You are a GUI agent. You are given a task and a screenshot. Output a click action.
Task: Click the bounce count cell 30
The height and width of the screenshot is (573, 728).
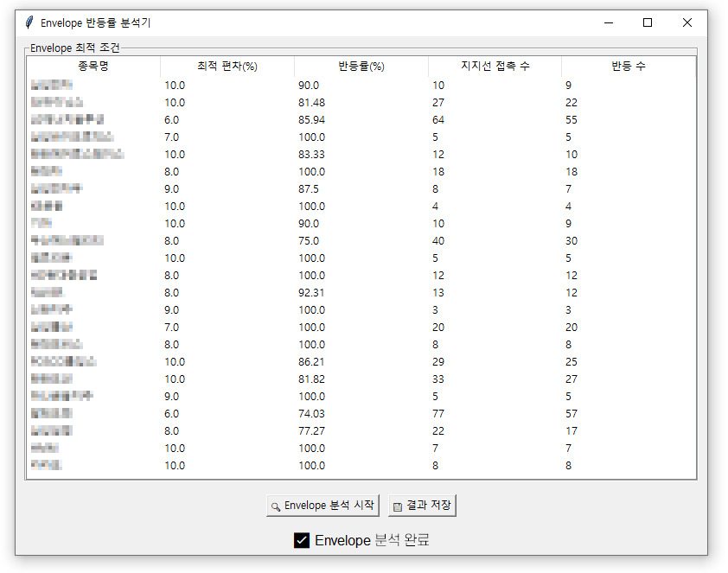click(572, 241)
